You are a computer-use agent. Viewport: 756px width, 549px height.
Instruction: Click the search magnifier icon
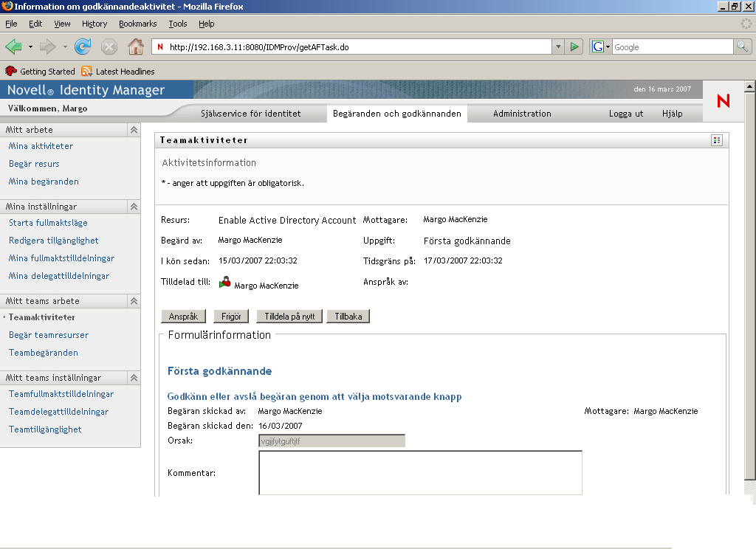742,46
